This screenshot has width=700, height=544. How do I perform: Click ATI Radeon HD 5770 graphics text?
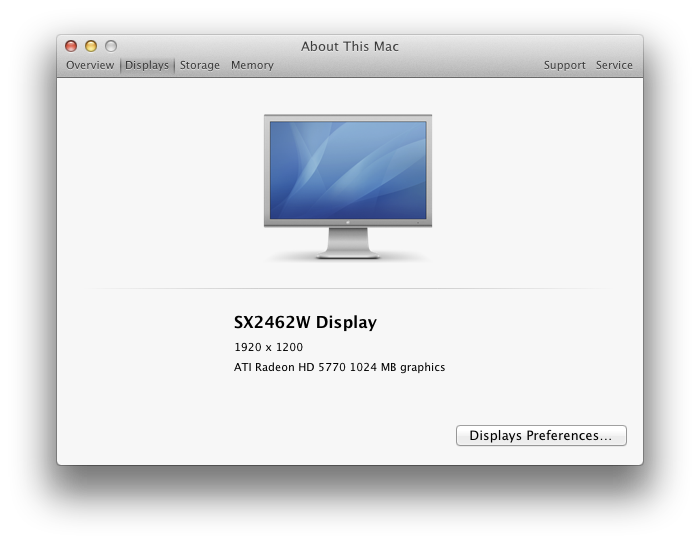click(x=339, y=367)
